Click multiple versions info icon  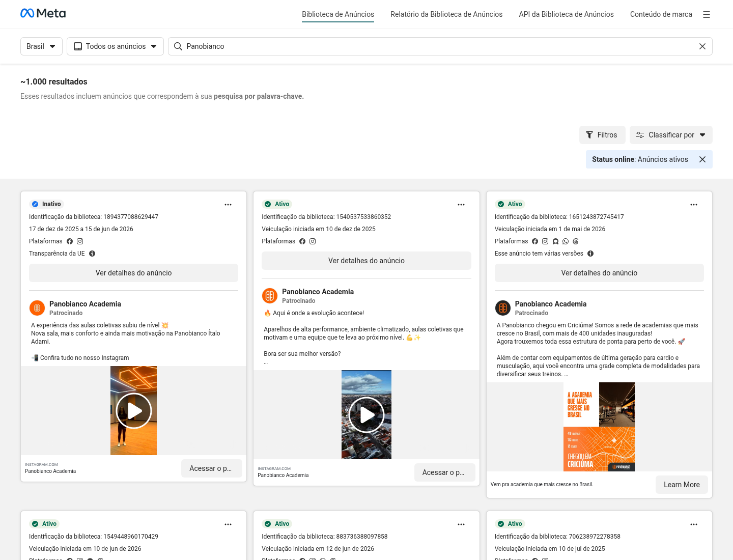590,254
